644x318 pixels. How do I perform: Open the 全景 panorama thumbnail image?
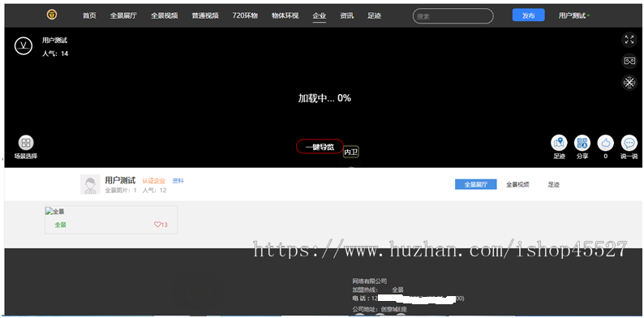coord(54,212)
